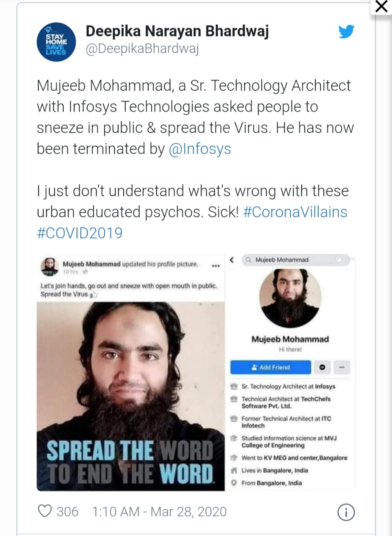Close the image viewer with X
The height and width of the screenshot is (536, 392).
tap(381, 7)
